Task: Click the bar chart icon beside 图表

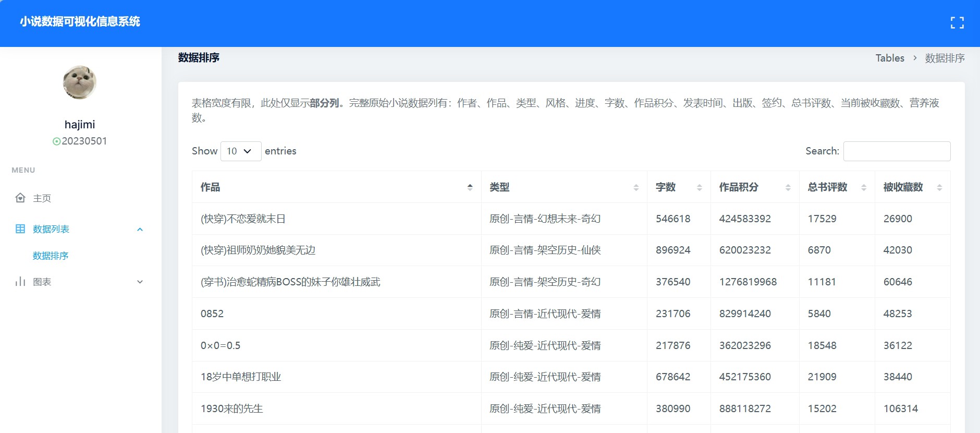Action: point(20,282)
